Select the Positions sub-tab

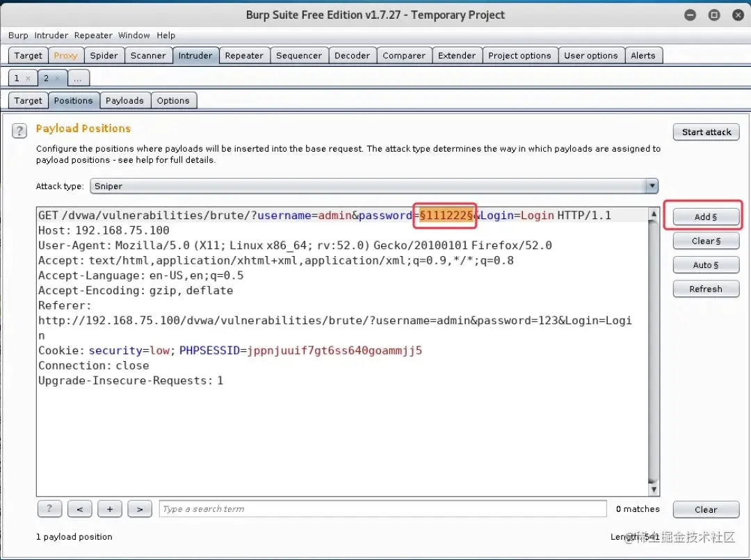click(73, 101)
